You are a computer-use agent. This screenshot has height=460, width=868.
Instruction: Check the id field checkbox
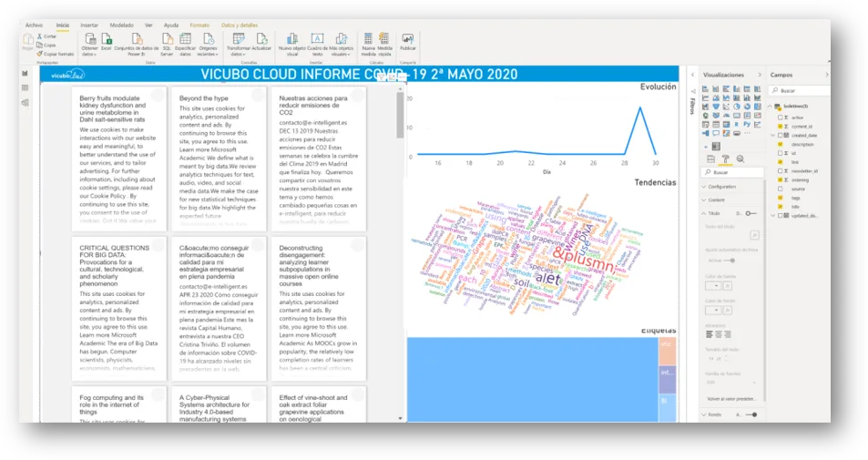[x=780, y=153]
